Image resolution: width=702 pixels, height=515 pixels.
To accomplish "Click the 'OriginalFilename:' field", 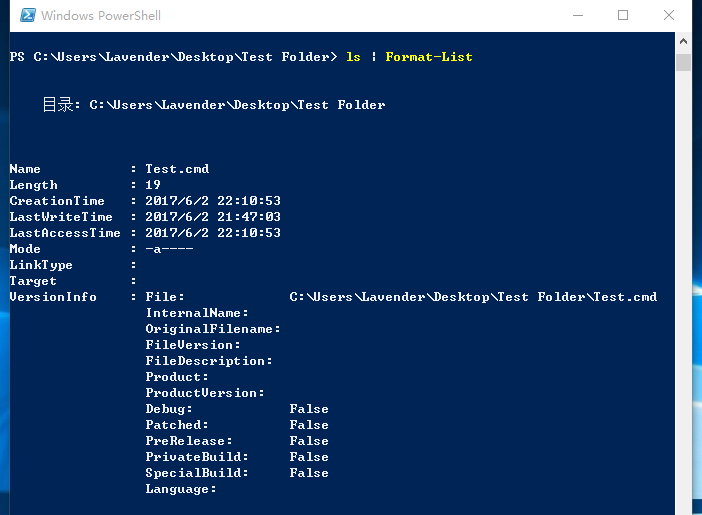I will click(213, 329).
